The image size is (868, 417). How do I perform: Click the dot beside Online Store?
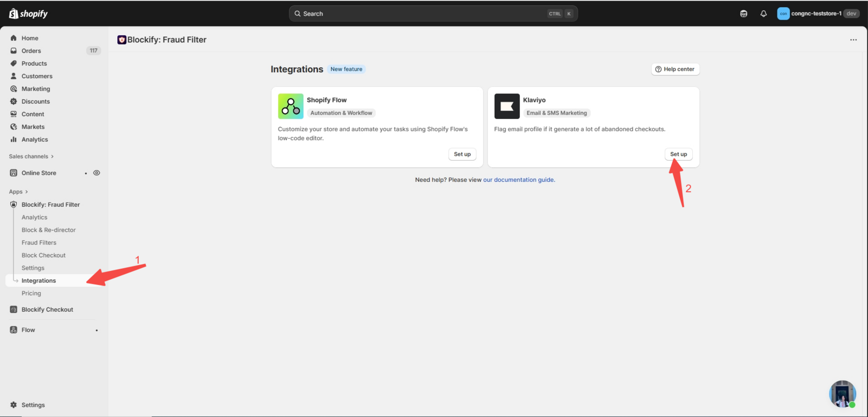tap(86, 173)
